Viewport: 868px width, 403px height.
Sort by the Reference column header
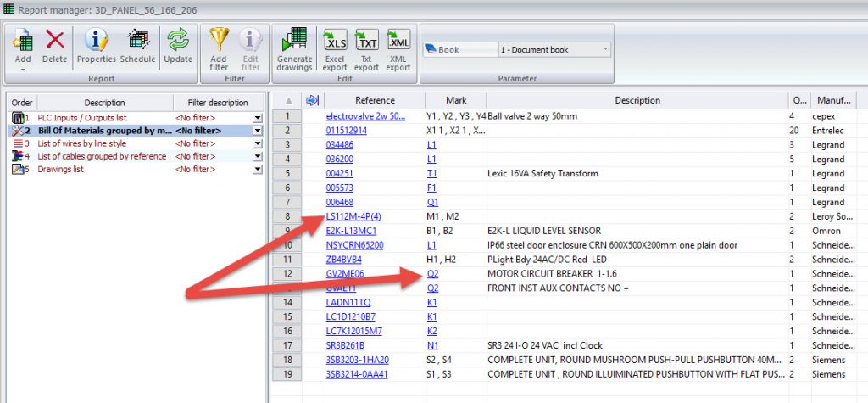[375, 100]
